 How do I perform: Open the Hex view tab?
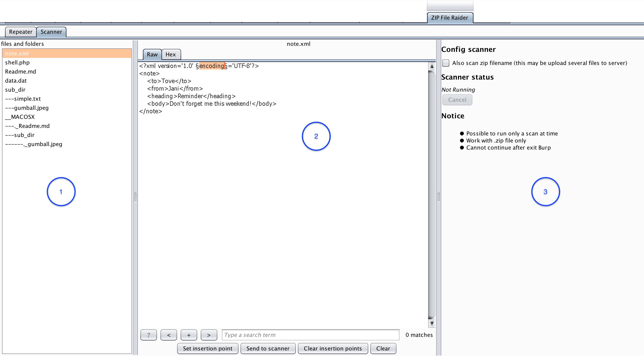point(171,55)
